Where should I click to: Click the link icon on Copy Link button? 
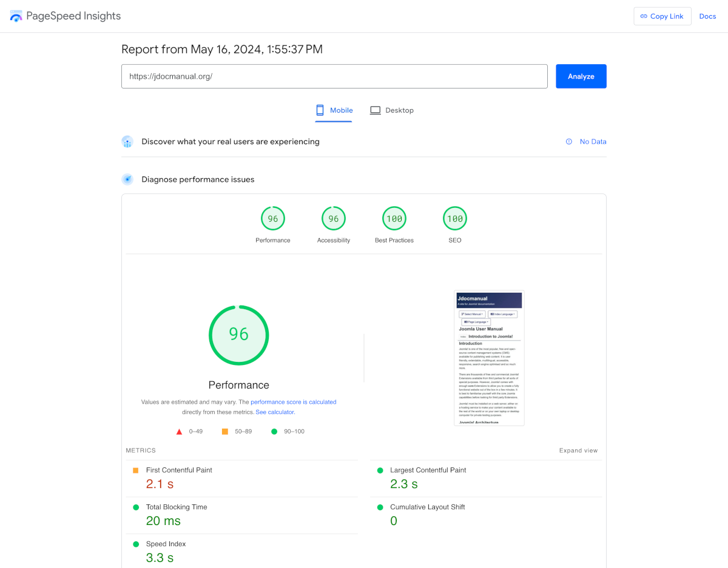(x=644, y=16)
